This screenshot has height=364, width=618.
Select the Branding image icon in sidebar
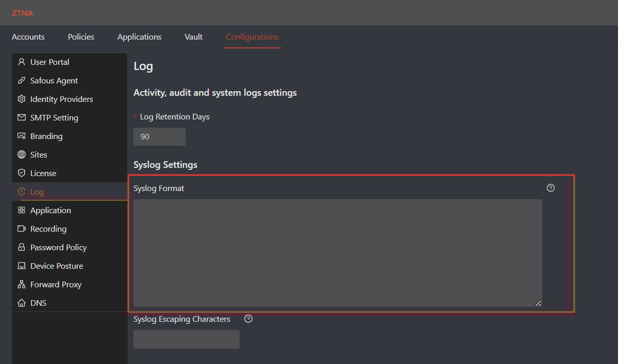[x=21, y=136]
